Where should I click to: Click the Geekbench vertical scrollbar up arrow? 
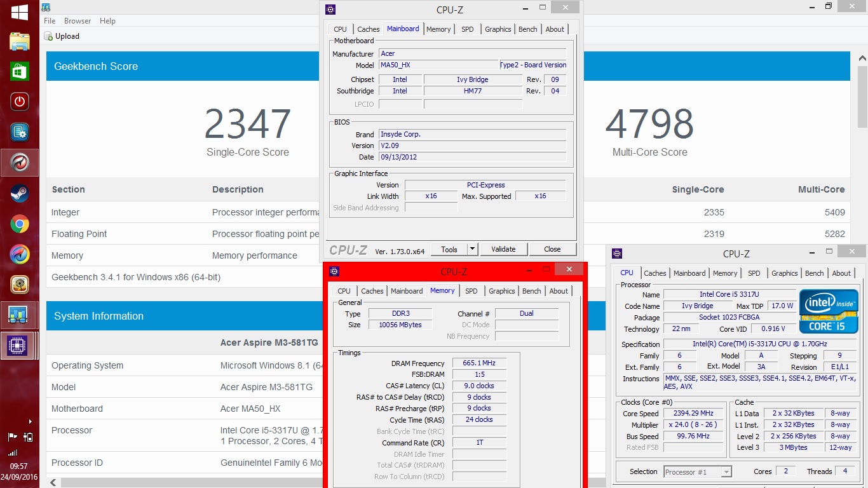pyautogui.click(x=862, y=58)
